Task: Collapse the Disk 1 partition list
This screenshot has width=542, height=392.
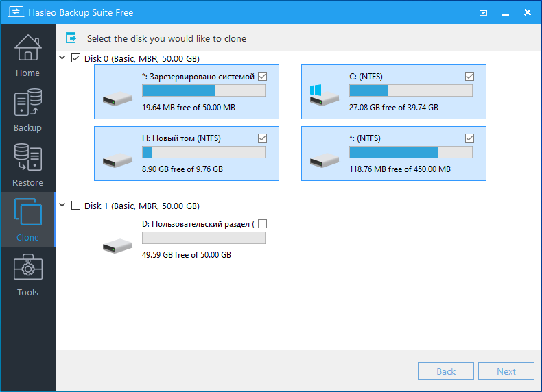Action: click(x=62, y=205)
